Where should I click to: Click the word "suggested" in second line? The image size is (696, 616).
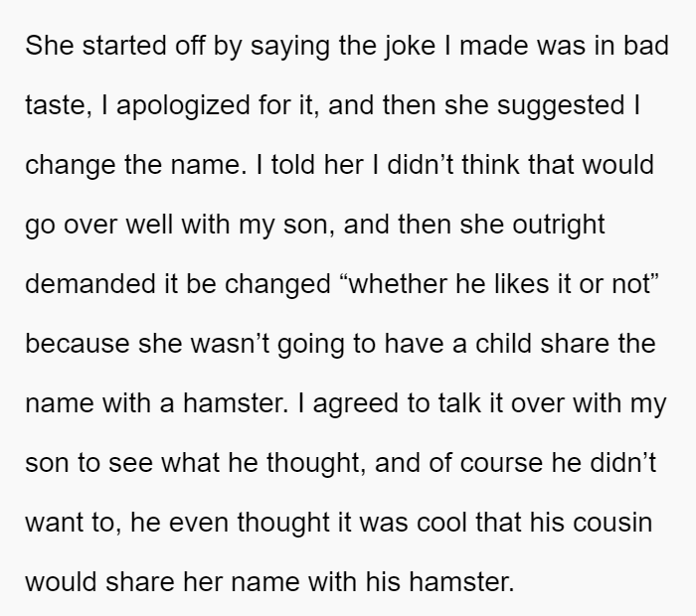561,106
